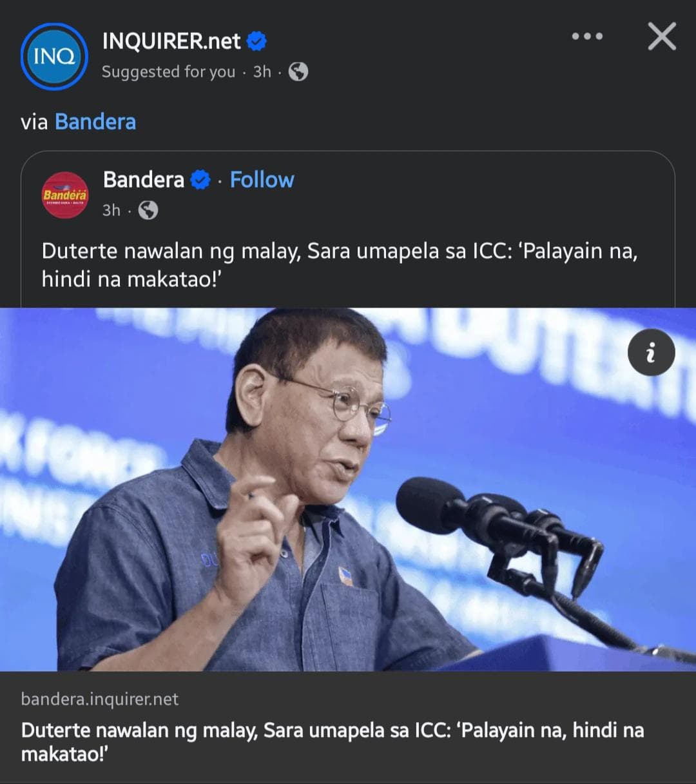Click the 3h timestamp next to Suggested for you
Viewport: 696px width, 784px height.
[x=262, y=72]
